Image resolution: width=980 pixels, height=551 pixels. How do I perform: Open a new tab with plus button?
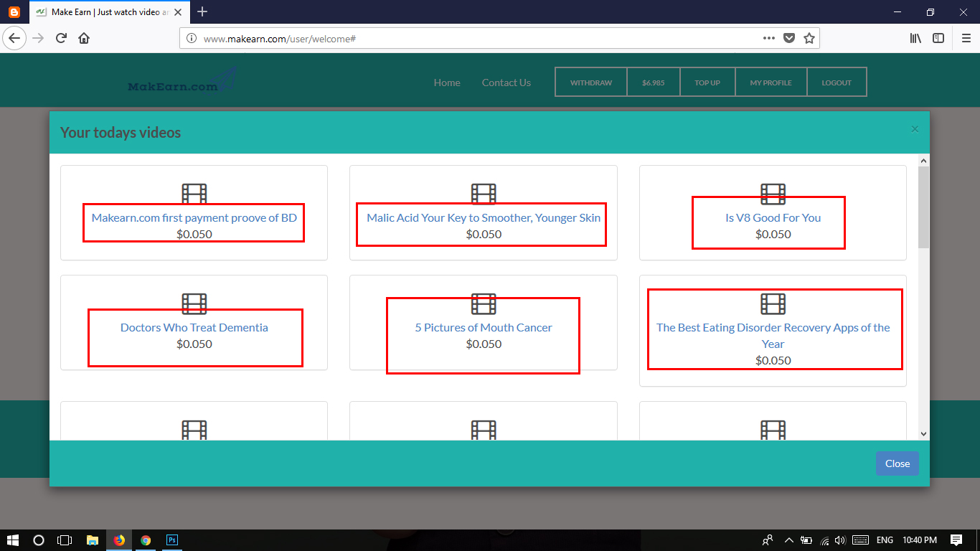pos(202,11)
